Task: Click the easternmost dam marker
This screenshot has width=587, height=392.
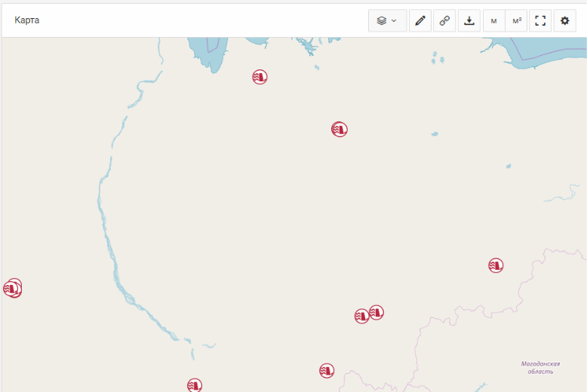Action: point(496,265)
